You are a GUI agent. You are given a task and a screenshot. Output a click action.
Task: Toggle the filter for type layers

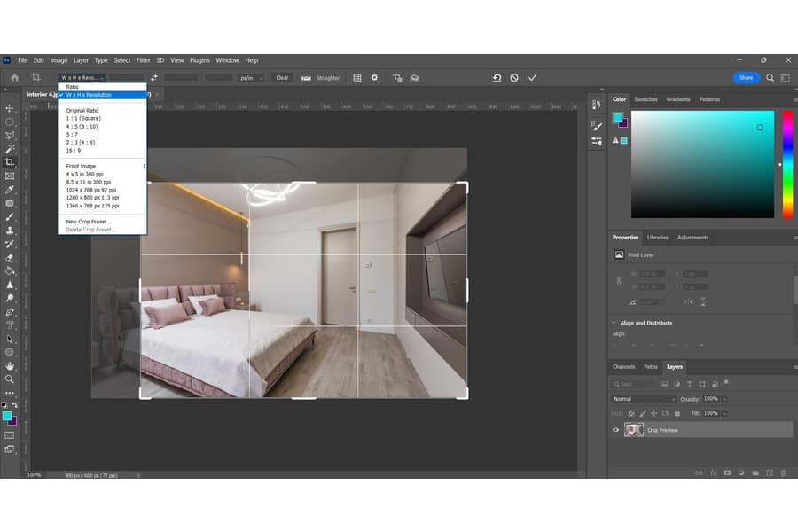[690, 384]
